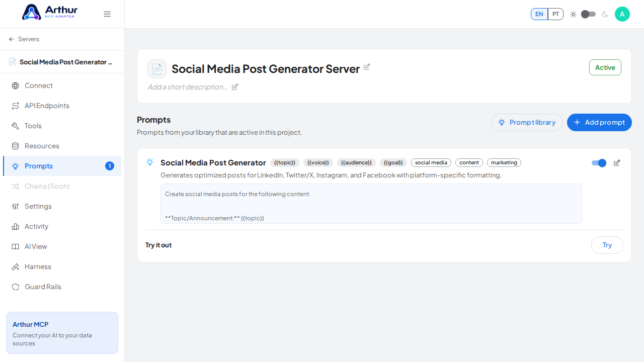The image size is (644, 362).
Task: Click the marketing tag
Action: click(x=504, y=163)
